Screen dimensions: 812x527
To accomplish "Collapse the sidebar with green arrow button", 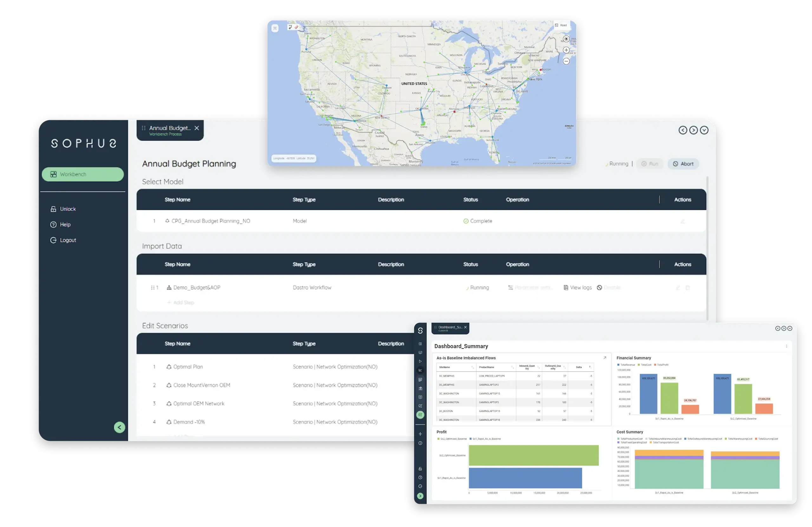I will [x=119, y=427].
